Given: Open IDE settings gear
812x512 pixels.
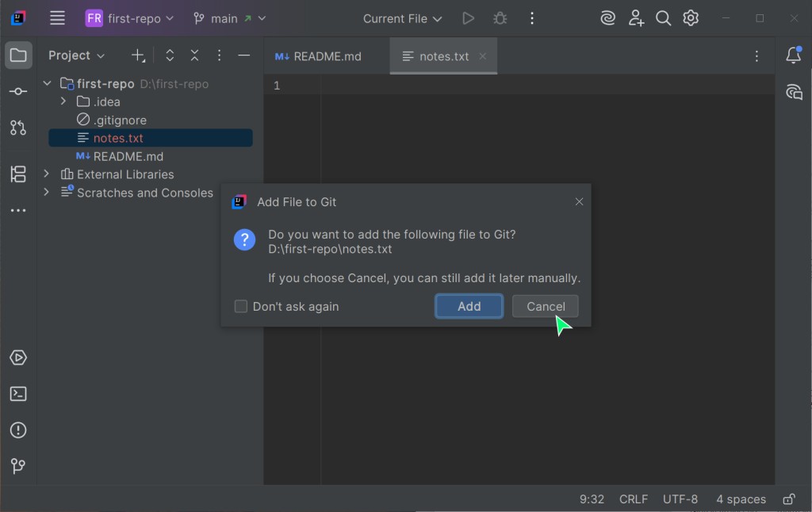Looking at the screenshot, I should tap(691, 19).
